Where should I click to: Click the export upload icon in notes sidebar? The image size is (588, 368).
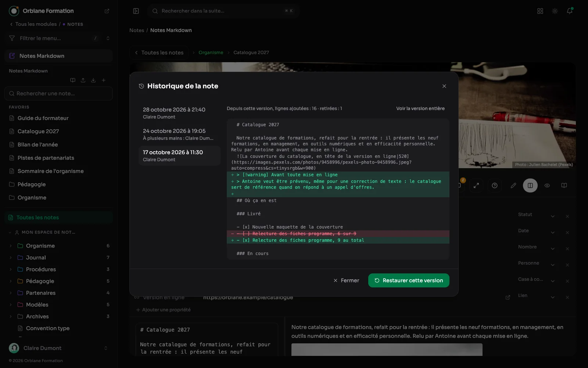coord(83,80)
